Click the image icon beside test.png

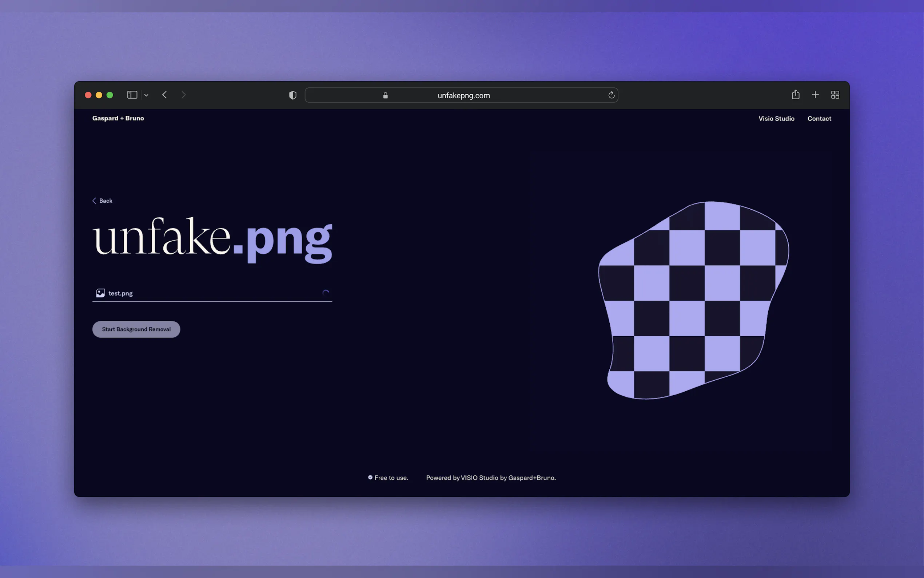tap(100, 293)
